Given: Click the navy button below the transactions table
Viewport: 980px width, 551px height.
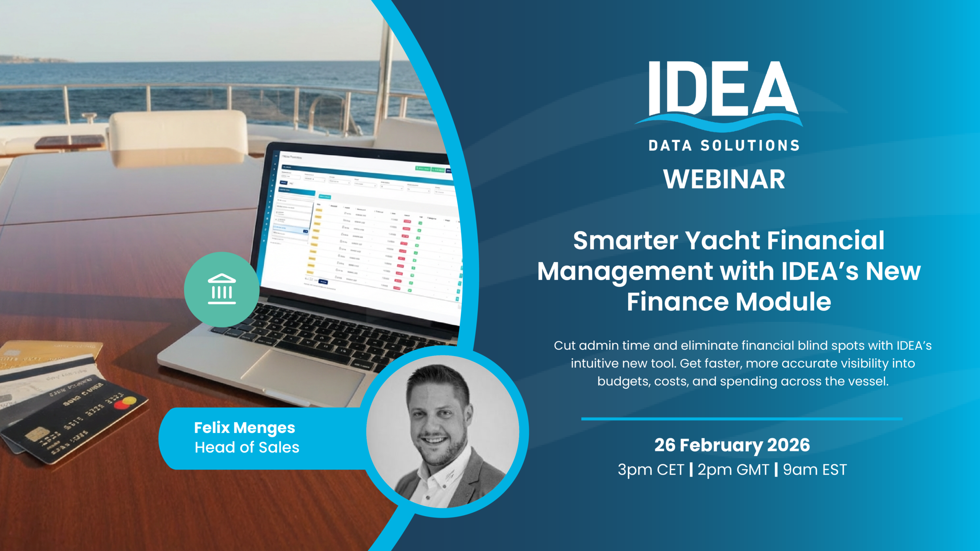Looking at the screenshot, I should [x=323, y=282].
